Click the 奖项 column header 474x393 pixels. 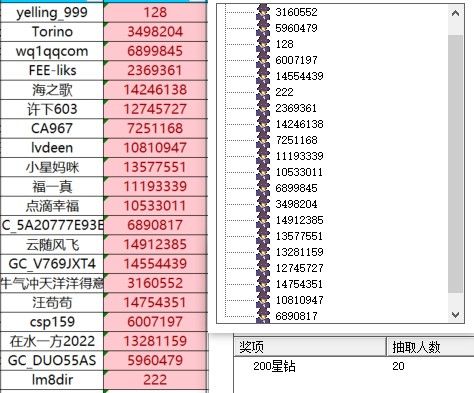click(310, 347)
